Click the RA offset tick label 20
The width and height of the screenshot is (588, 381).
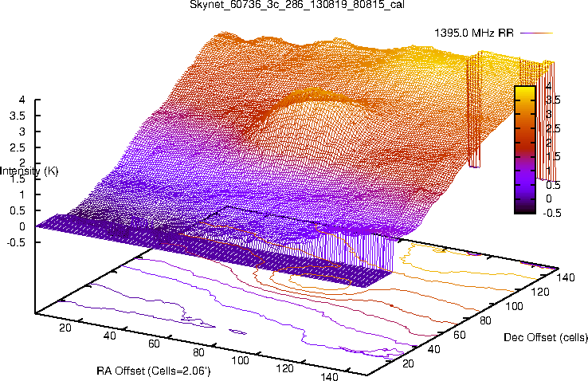[65, 328]
